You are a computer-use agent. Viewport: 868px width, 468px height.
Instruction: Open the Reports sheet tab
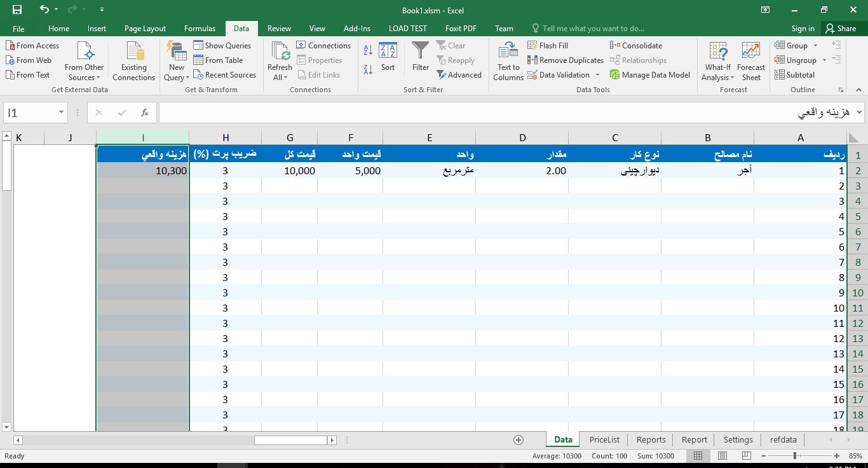pyautogui.click(x=651, y=439)
